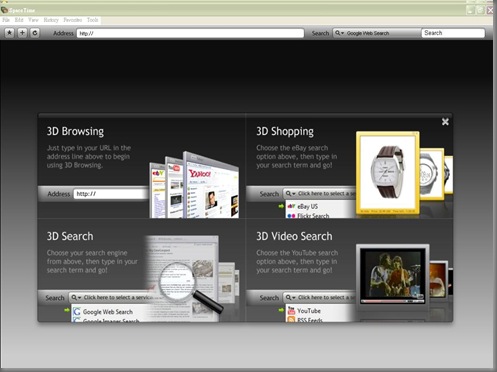Viewport: 497px width, 372px height.
Task: Open the History menu
Action: coord(51,20)
